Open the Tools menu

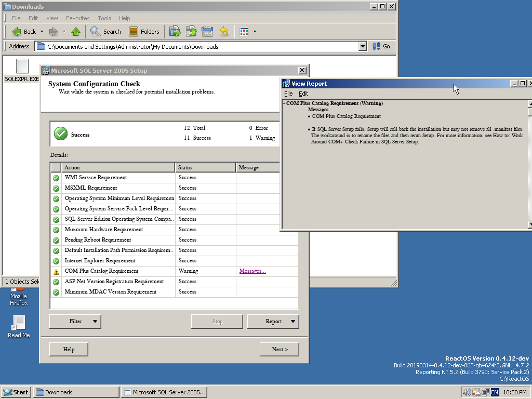(104, 18)
